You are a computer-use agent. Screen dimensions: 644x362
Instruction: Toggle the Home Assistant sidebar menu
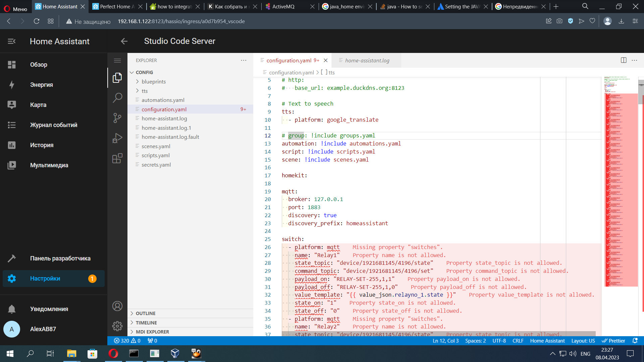click(12, 41)
